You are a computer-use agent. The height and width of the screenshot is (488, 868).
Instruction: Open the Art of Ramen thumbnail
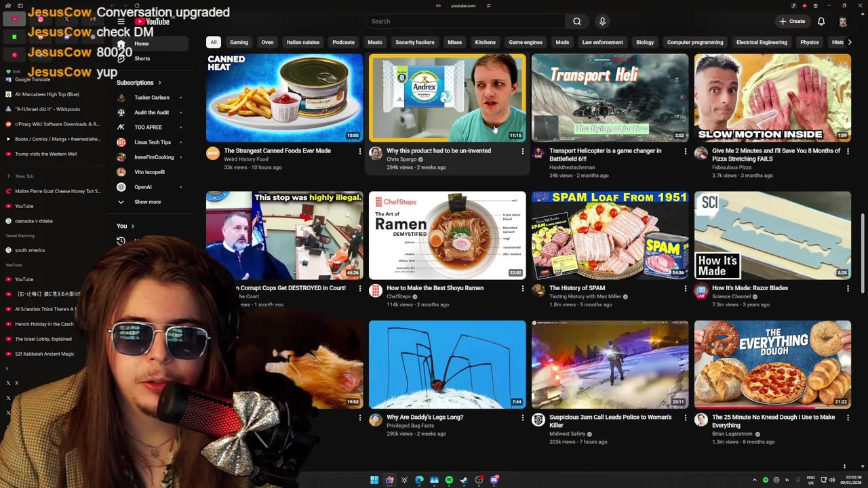pyautogui.click(x=447, y=235)
